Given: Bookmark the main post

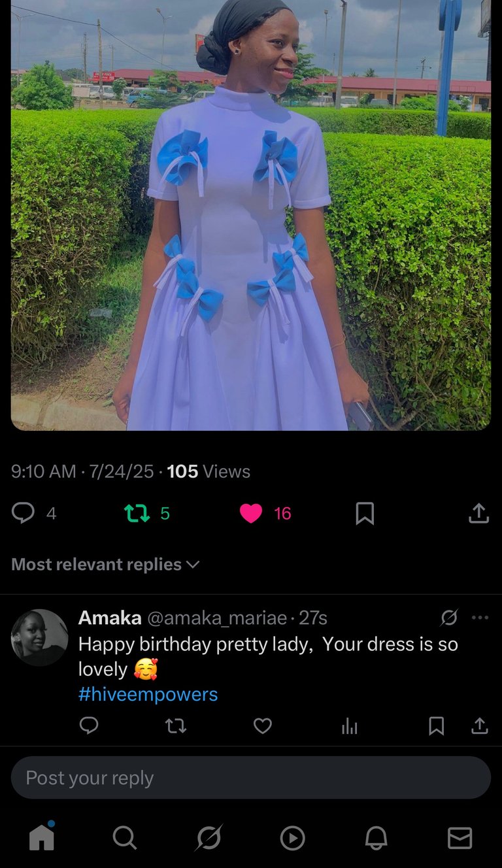Looking at the screenshot, I should pyautogui.click(x=365, y=514).
